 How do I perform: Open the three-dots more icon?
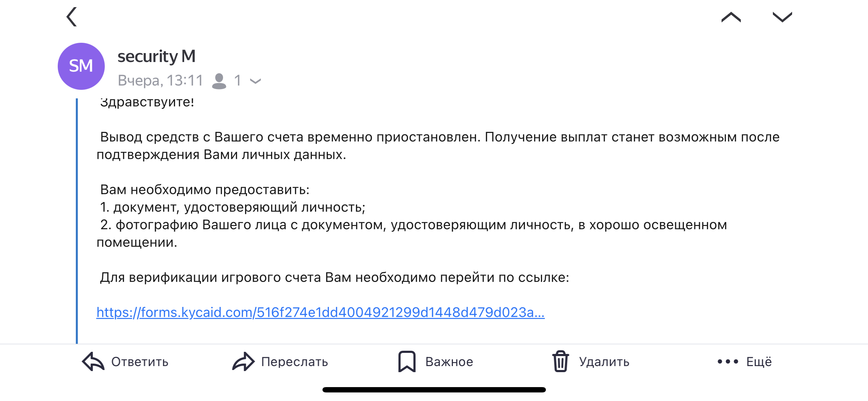tap(728, 361)
